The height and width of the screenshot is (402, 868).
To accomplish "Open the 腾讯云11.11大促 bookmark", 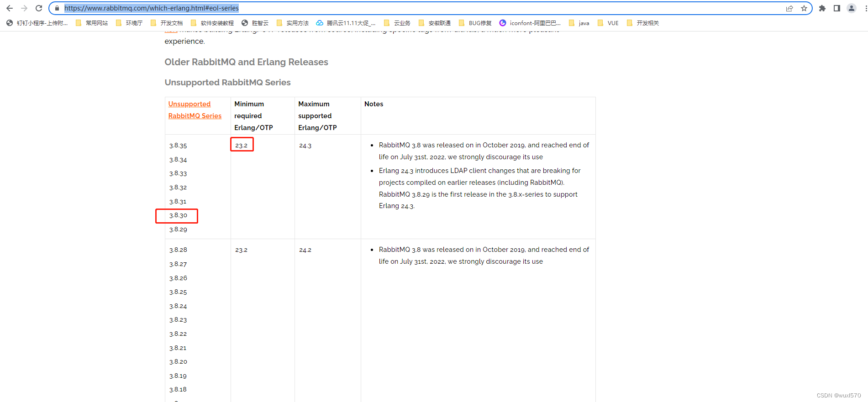I will pos(346,23).
